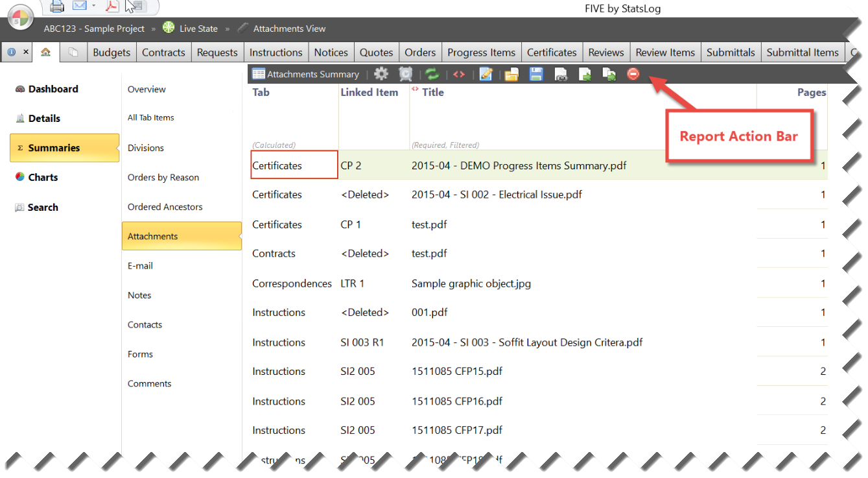Click the printer icon in quick access bar
The image size is (868, 478).
(x=58, y=6)
